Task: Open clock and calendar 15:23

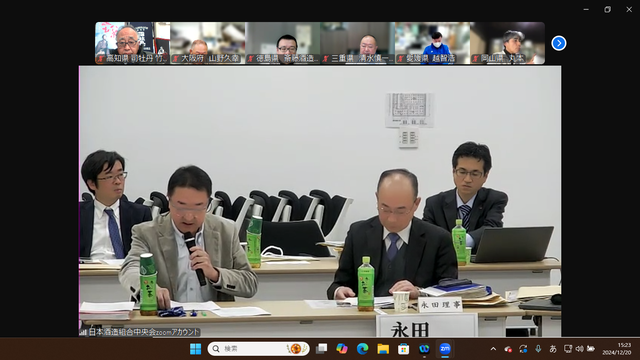Action: (617, 349)
